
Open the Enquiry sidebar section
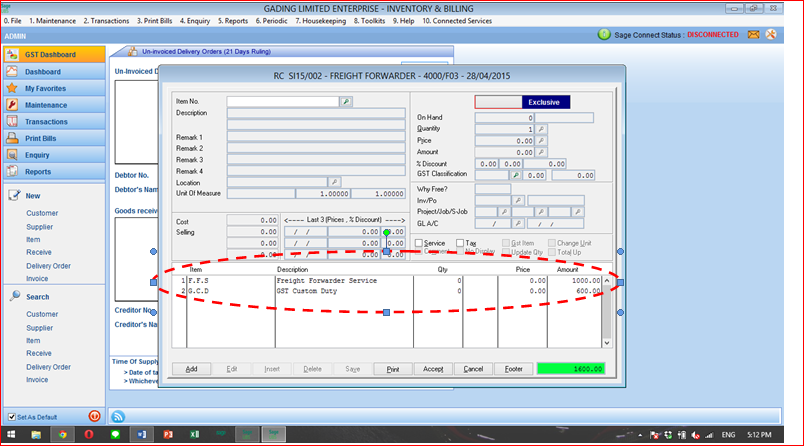click(x=54, y=155)
